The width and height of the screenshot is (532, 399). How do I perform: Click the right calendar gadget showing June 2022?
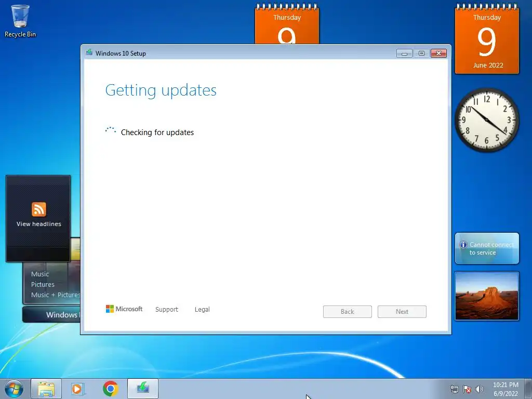[x=487, y=39]
